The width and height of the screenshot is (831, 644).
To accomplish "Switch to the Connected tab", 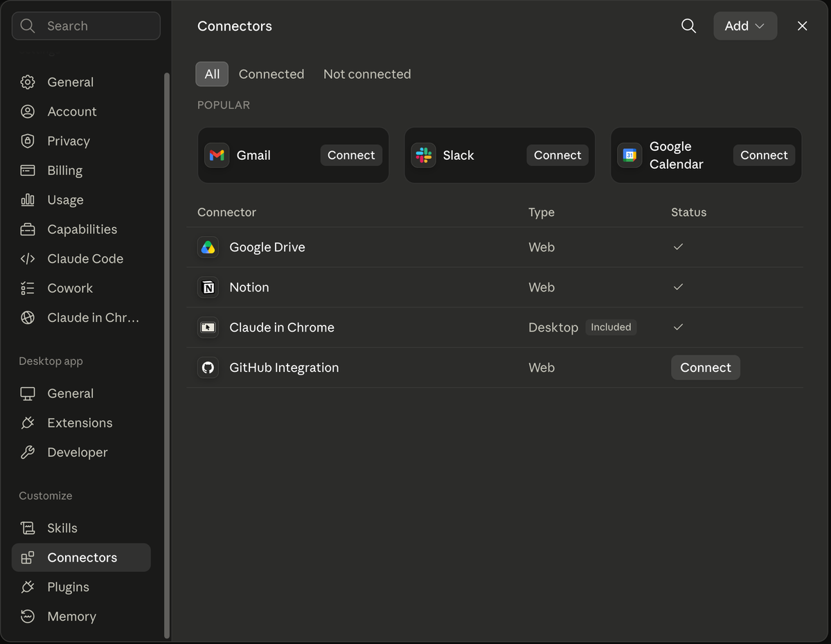I will pos(271,74).
